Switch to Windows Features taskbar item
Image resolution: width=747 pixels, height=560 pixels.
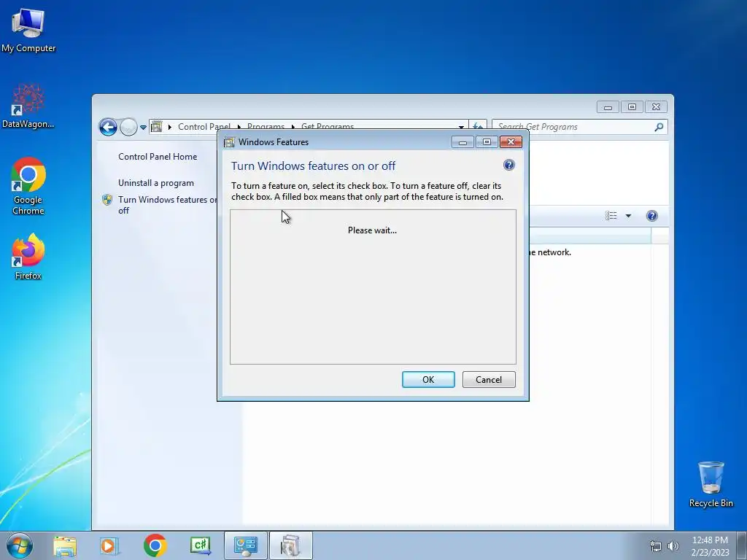point(291,545)
